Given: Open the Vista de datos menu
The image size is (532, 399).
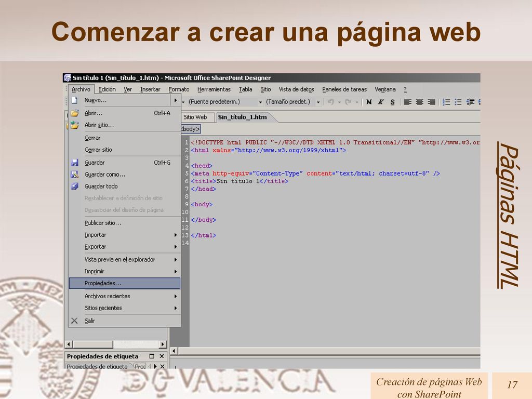Looking at the screenshot, I should click(296, 89).
